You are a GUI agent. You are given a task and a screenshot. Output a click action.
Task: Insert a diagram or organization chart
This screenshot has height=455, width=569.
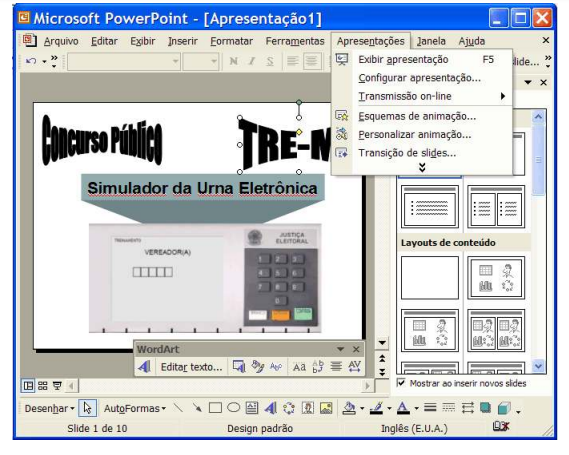(289, 408)
